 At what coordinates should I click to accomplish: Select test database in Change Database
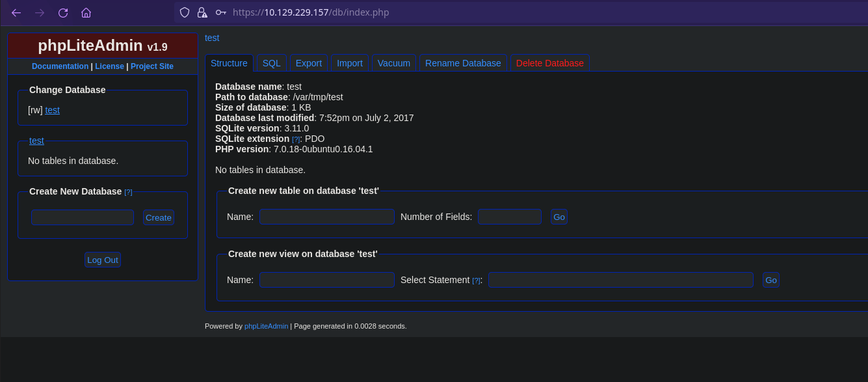52,110
